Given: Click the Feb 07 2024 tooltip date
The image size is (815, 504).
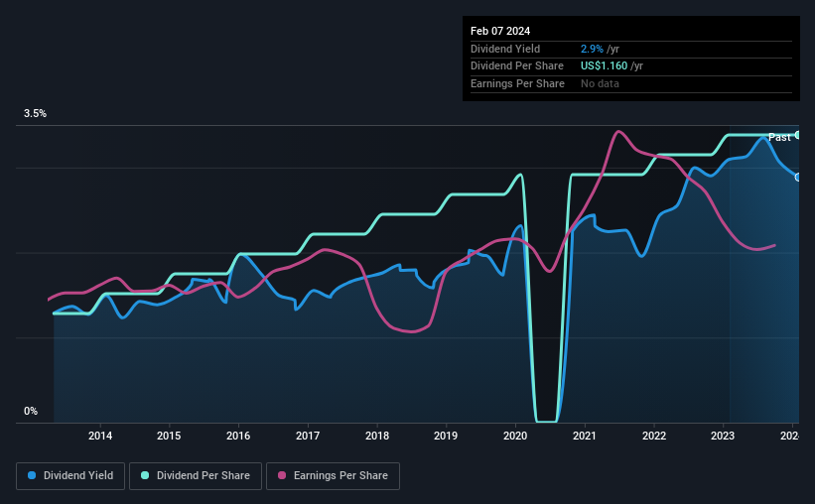Looking at the screenshot, I should pos(500,31).
